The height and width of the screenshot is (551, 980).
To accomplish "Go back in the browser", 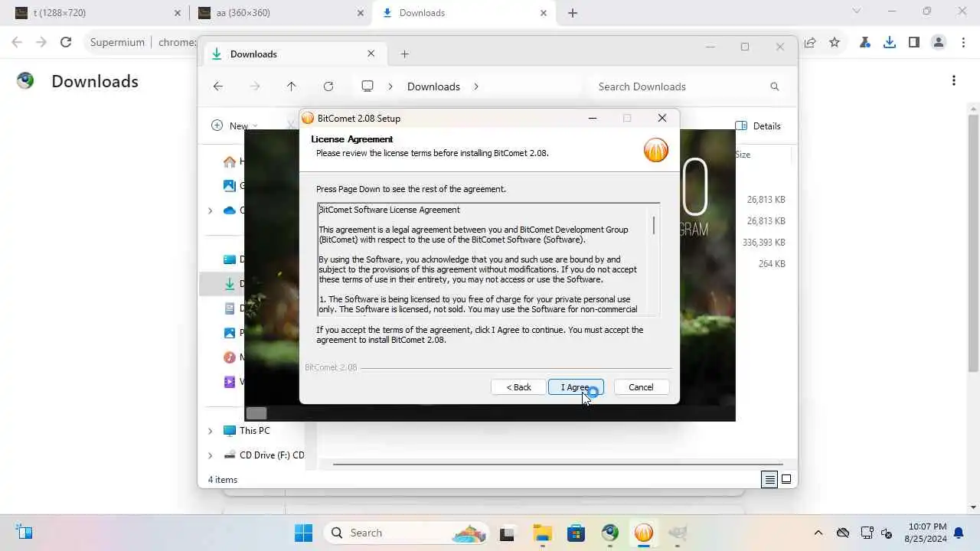I will [17, 43].
